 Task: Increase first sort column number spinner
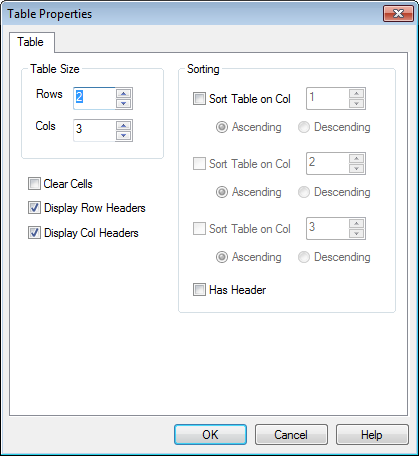click(x=356, y=93)
